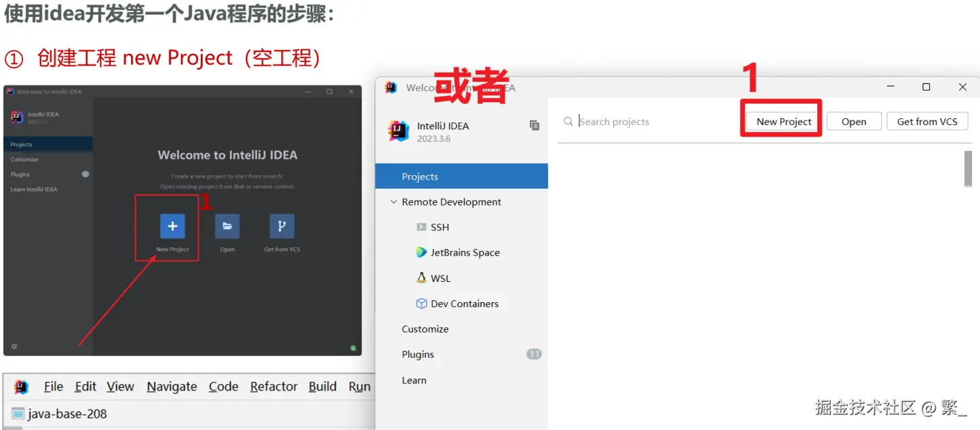The height and width of the screenshot is (430, 980).
Task: Click the JetBrains Space icon
Action: pyautogui.click(x=422, y=253)
